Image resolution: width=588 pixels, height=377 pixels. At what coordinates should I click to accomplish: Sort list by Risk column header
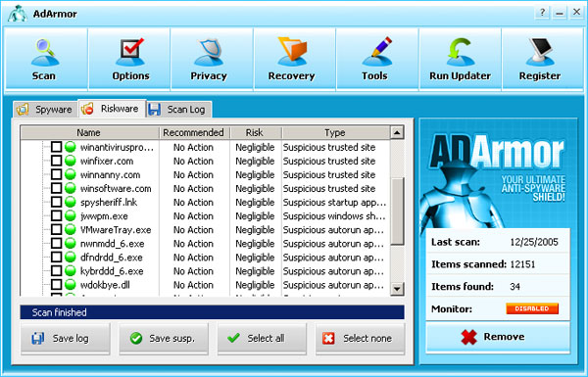256,132
